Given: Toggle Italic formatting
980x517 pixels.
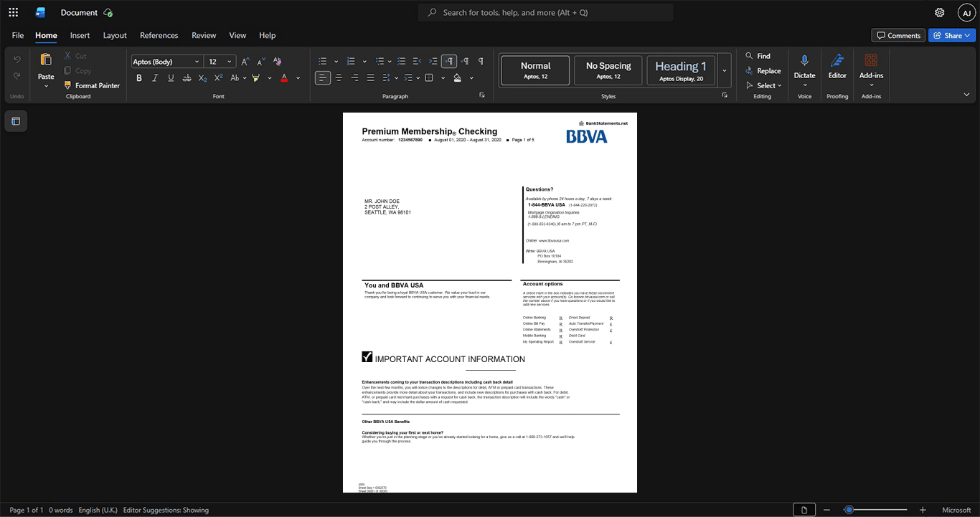Looking at the screenshot, I should click(x=155, y=77).
